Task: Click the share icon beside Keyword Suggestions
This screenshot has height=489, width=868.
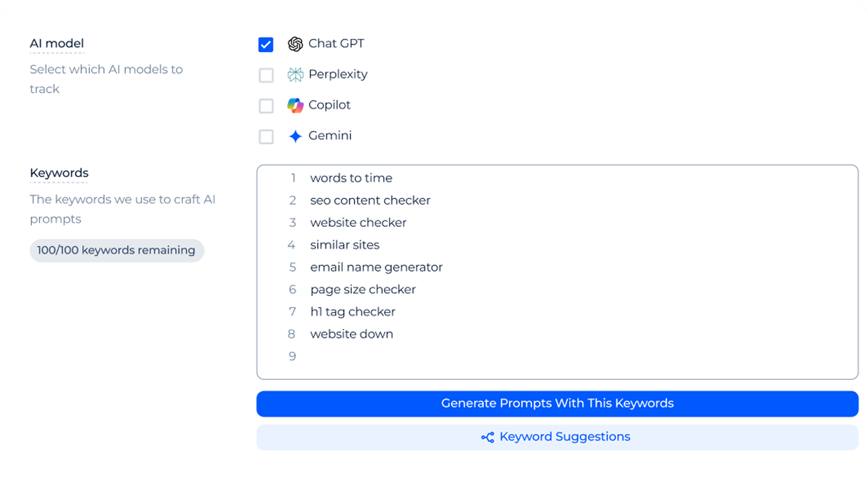Action: [487, 437]
